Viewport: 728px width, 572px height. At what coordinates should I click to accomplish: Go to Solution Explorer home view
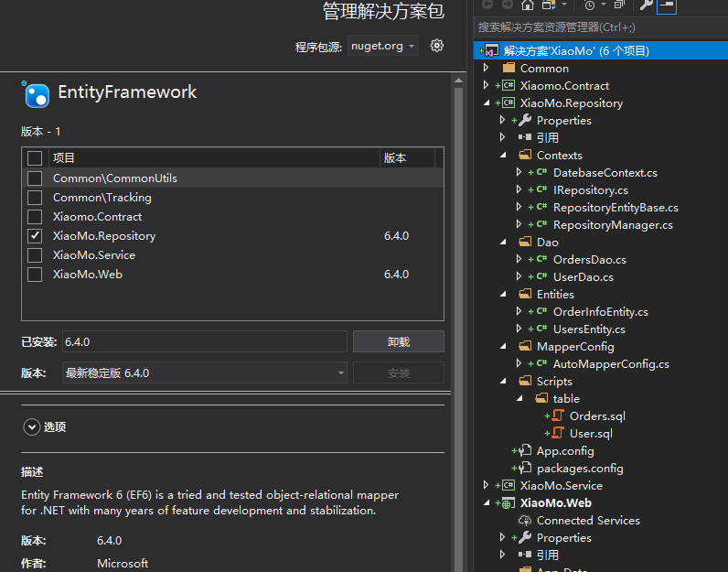click(527, 5)
